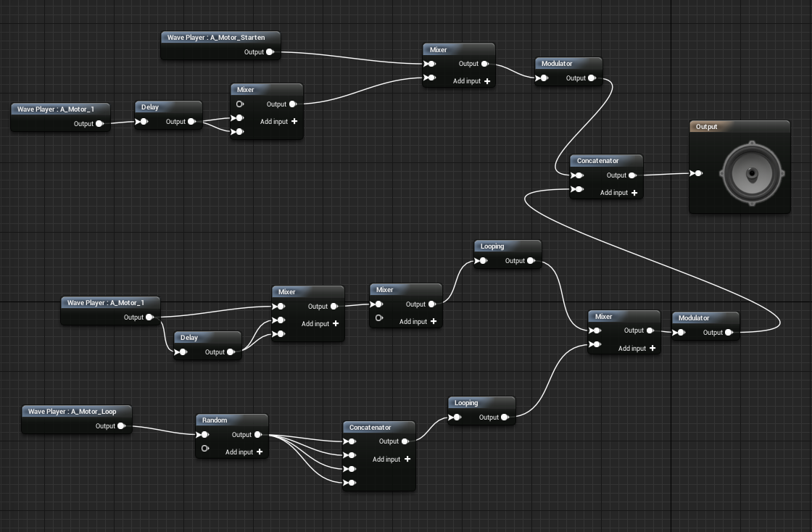812x532 pixels.
Task: Click the speaker icon in the Output node
Action: coord(752,173)
